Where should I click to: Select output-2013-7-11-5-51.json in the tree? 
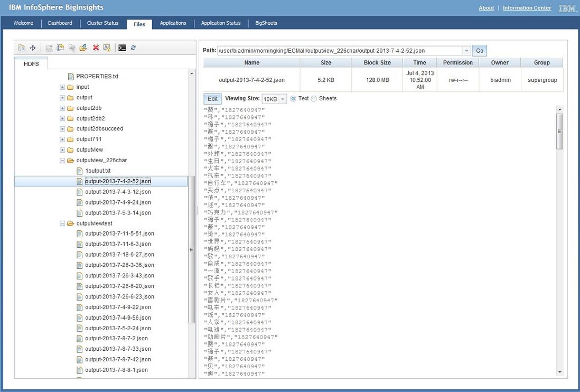click(119, 234)
